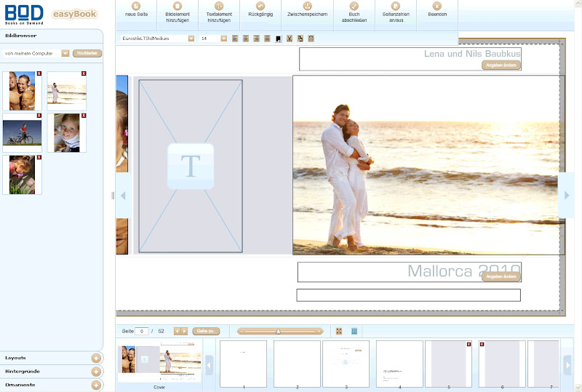The height and width of the screenshot is (392, 582).
Task: Select the large beach couple cover image
Action: click(428, 165)
